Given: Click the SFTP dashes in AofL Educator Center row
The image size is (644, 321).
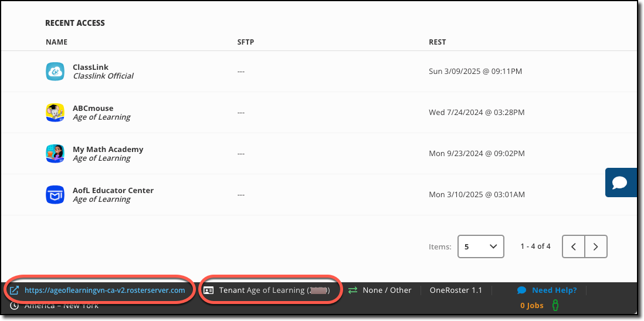Looking at the screenshot, I should coord(241,195).
